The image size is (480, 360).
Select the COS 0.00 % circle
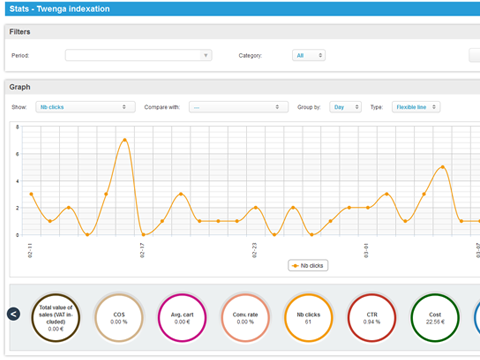click(x=119, y=318)
